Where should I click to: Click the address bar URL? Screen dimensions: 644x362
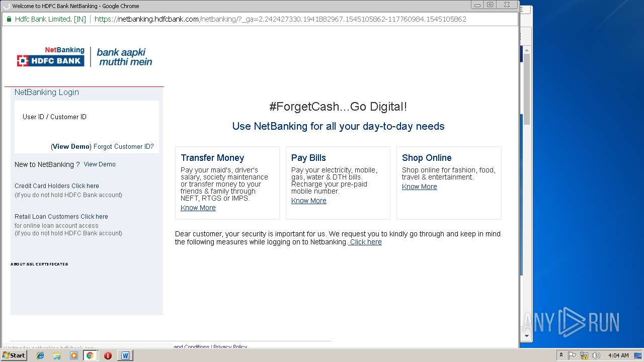point(280,19)
